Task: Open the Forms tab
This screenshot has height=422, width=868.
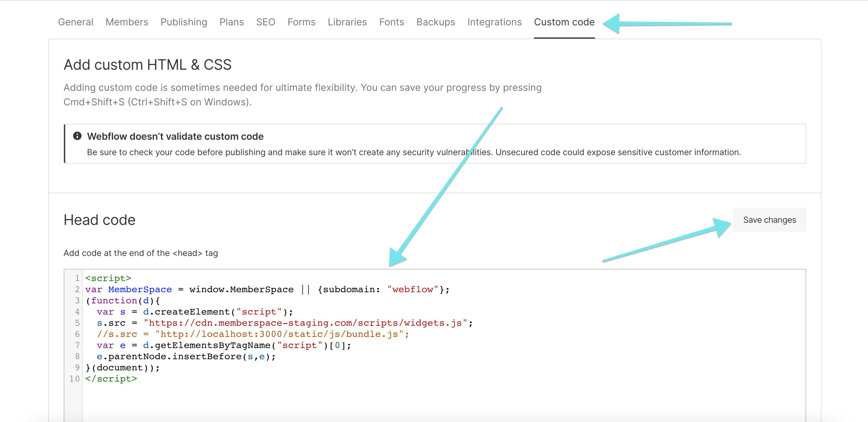Action: [x=301, y=22]
